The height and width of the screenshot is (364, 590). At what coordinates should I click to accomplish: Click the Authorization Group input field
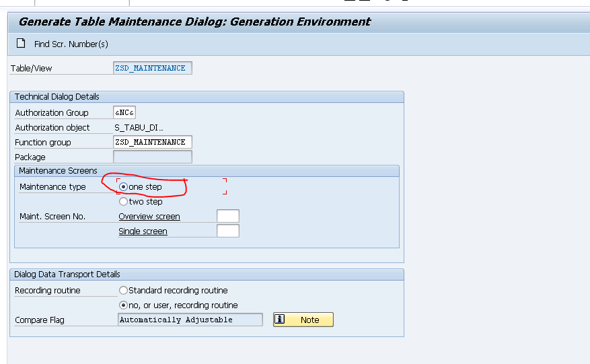click(124, 112)
